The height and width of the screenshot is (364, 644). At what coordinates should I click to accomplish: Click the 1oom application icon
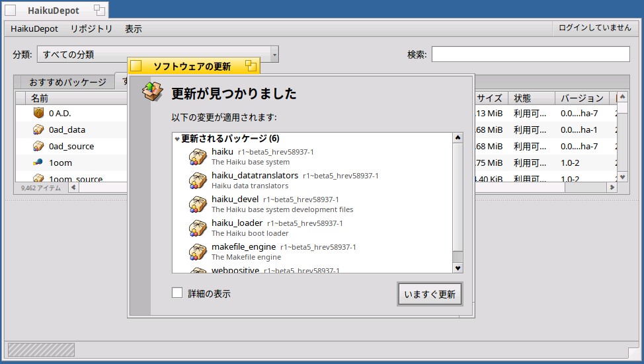(38, 163)
